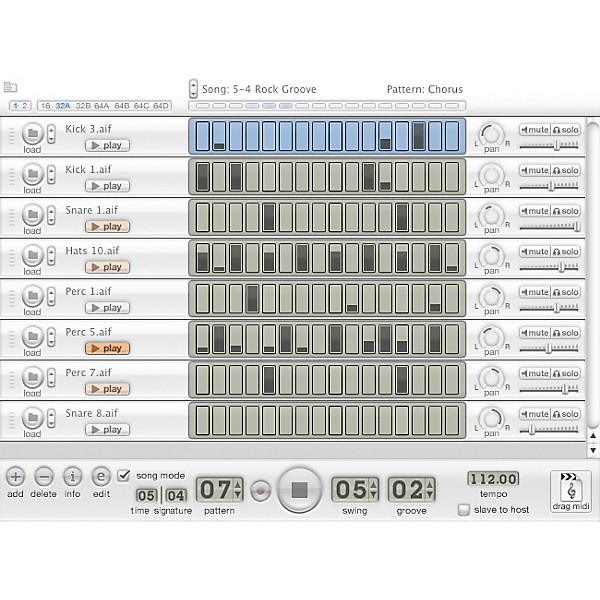Click the groove value stepper arrows
Screen dimensions: 600x600
[430, 490]
